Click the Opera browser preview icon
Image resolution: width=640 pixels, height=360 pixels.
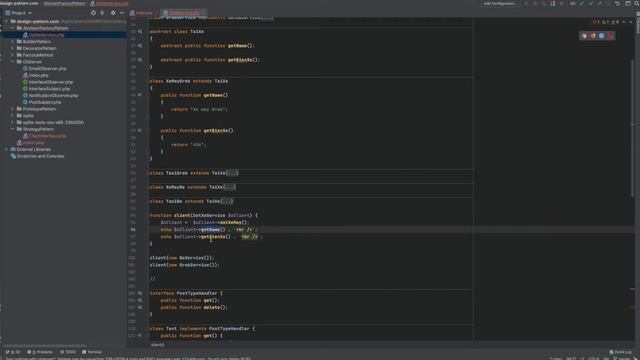[611, 36]
